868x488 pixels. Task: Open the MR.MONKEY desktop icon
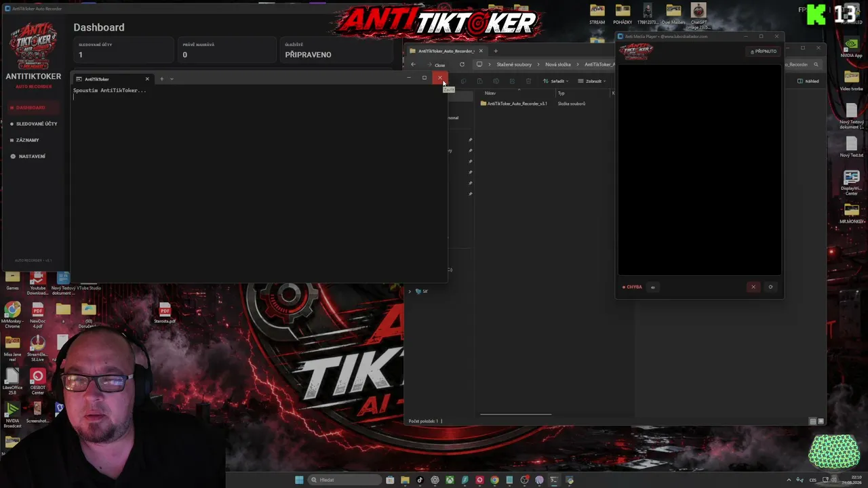[x=851, y=213]
